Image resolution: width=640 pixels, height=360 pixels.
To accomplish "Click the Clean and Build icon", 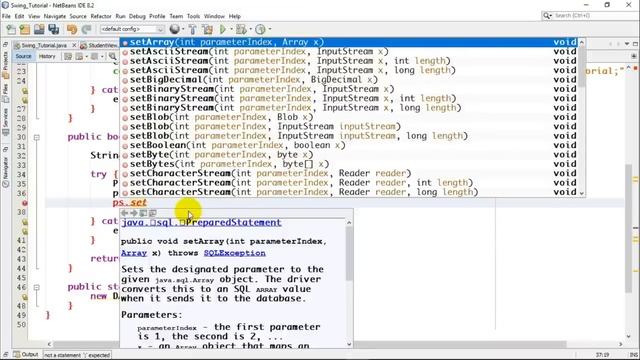I will [x=207, y=29].
